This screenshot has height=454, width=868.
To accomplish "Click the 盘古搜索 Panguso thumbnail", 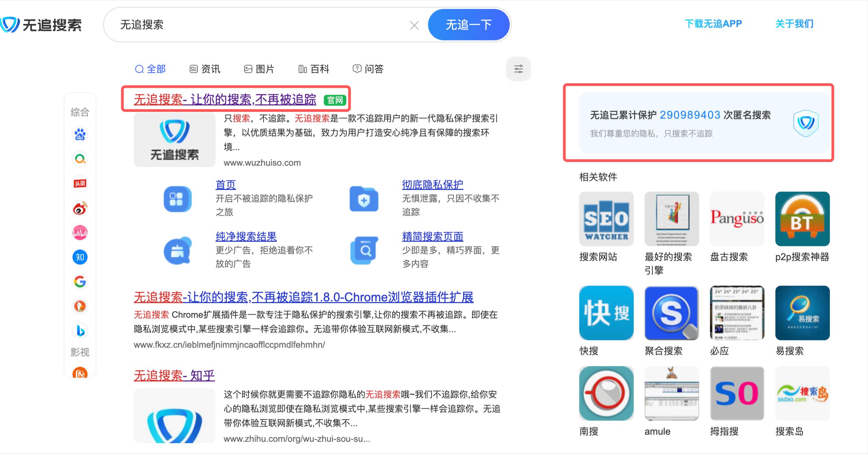I will (737, 219).
